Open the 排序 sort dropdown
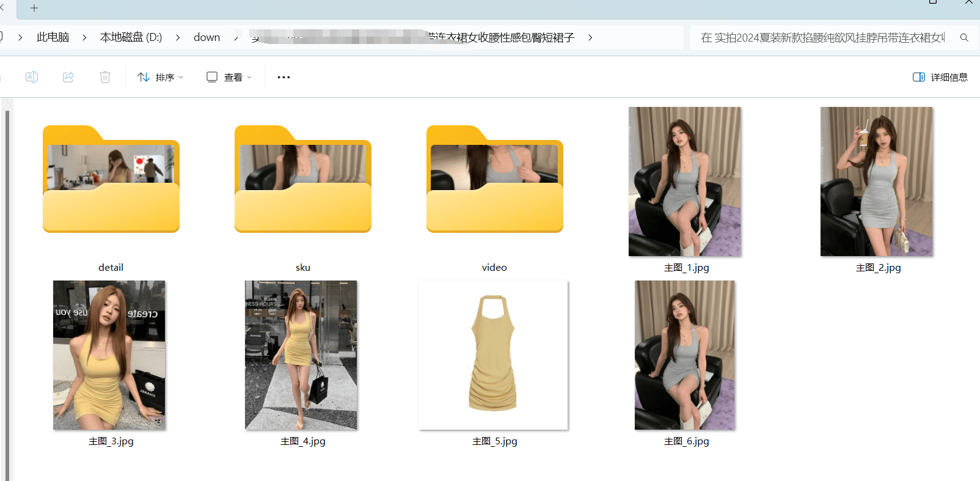 [161, 77]
